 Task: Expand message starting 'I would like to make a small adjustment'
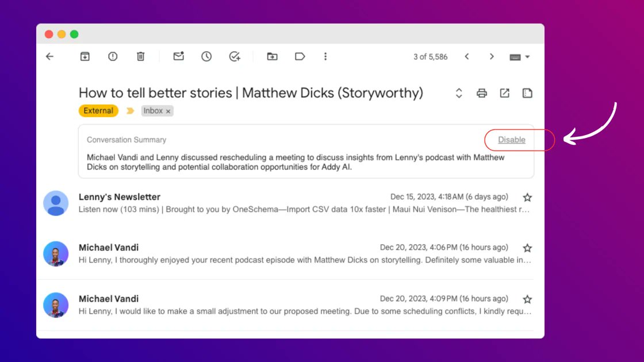tap(304, 311)
